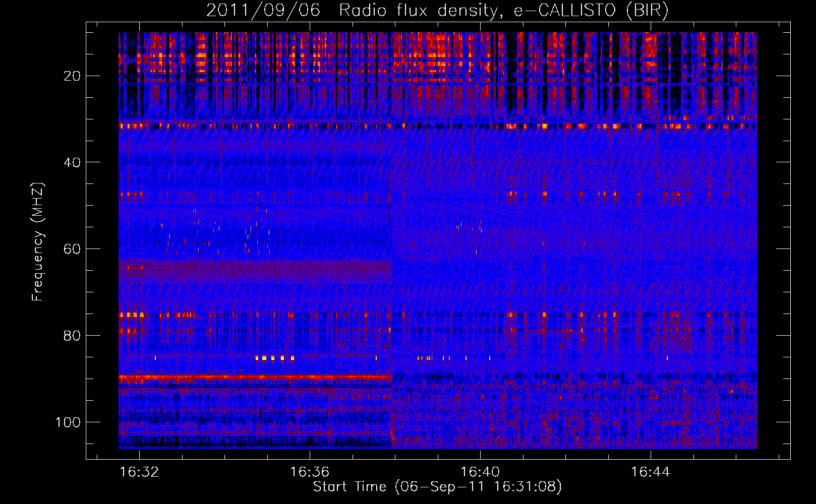Click the 40 frequency tick label

(x=73, y=163)
